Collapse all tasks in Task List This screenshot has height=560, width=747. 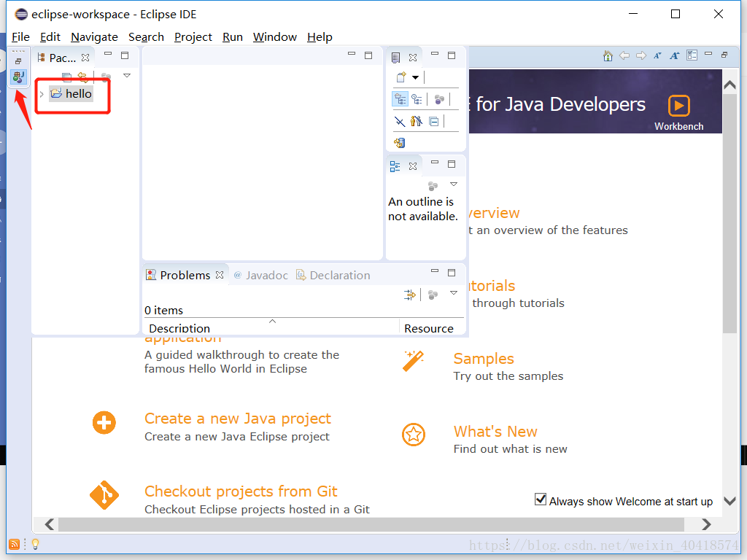click(433, 122)
